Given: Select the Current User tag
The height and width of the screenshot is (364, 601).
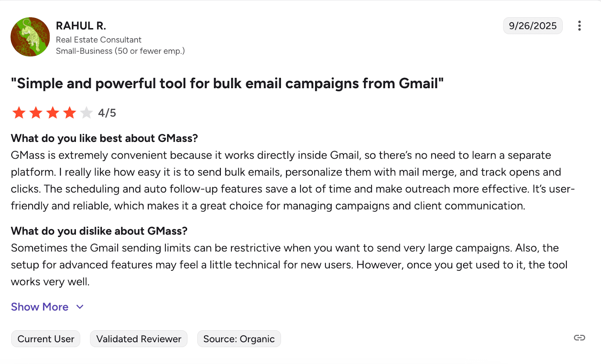Looking at the screenshot, I should (x=46, y=339).
